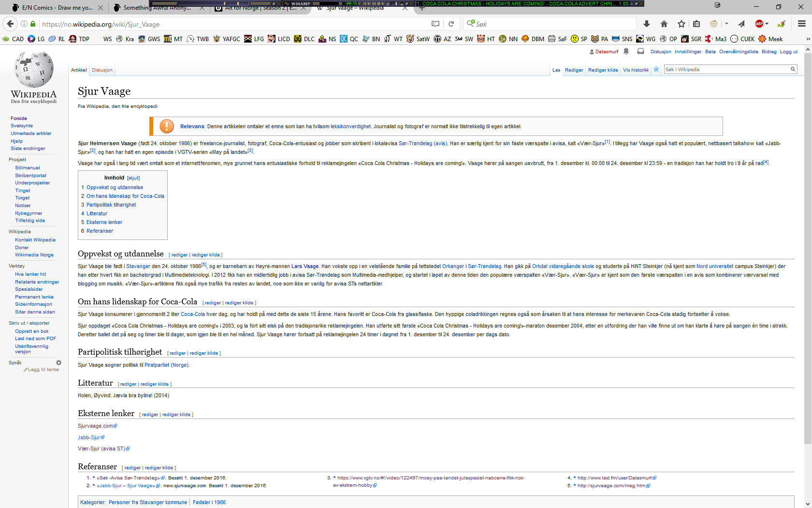Go to the browser home page
Image resolution: width=812 pixels, height=508 pixels.
[664, 24]
